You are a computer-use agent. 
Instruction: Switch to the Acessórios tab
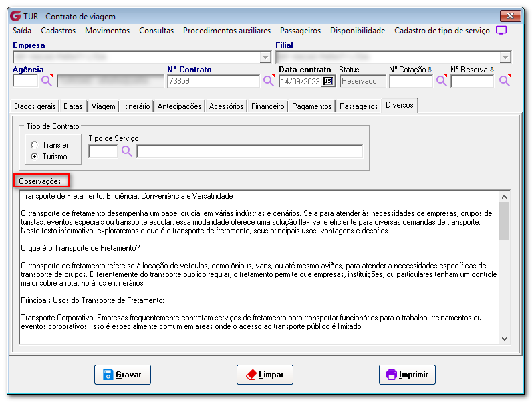[x=226, y=106]
